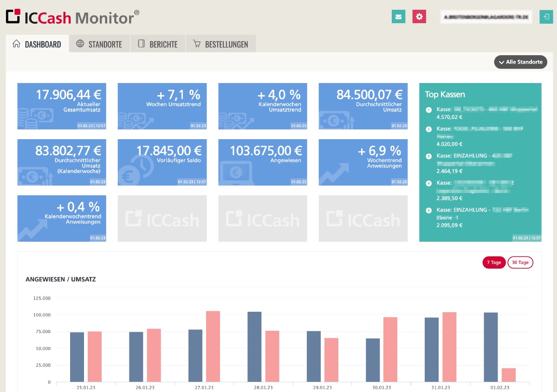Click the 28.01.23 axis date label
The width and height of the screenshot is (557, 392).
[263, 387]
